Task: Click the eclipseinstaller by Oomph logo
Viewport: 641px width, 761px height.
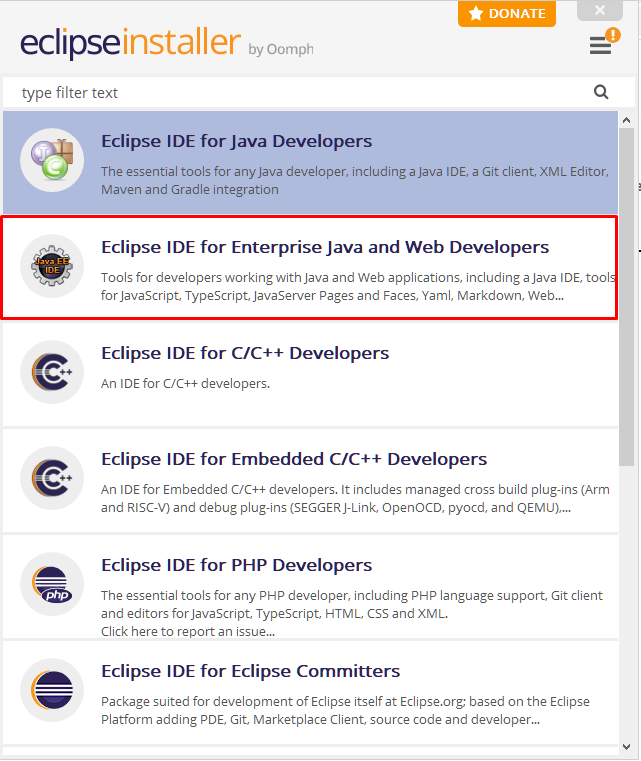Action: click(166, 43)
